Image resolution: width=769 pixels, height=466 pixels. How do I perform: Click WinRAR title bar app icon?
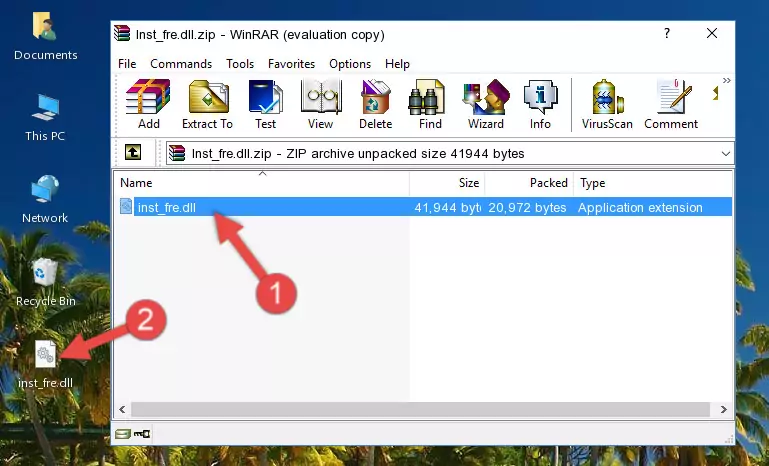(x=123, y=34)
